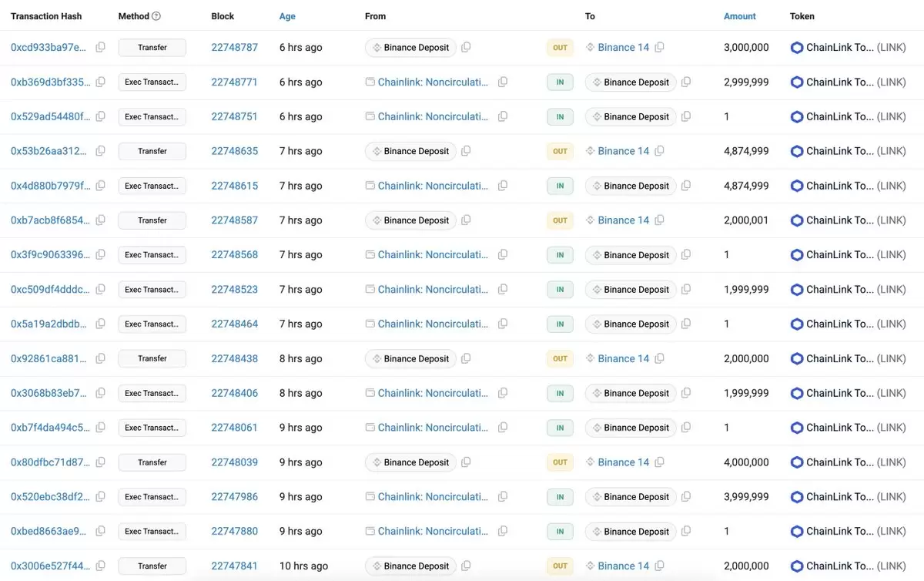This screenshot has width=924, height=581.
Task: Open Chainlink: Noncirculating link in block 22748751 row
Action: click(x=433, y=116)
